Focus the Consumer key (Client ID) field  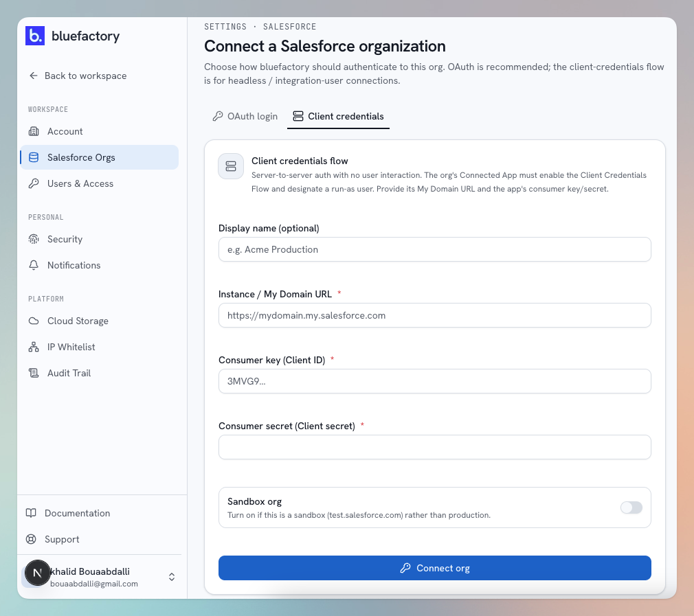coord(435,381)
